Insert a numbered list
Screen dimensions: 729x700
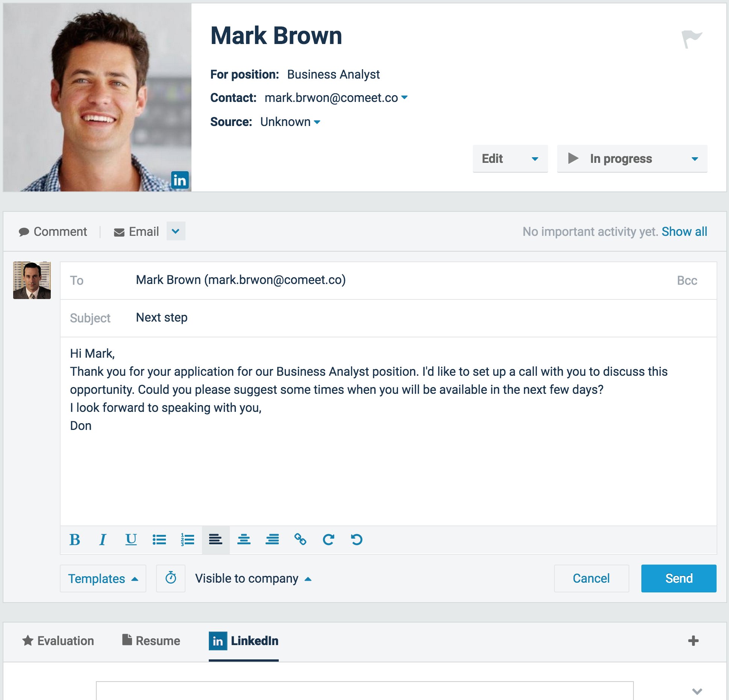[187, 540]
